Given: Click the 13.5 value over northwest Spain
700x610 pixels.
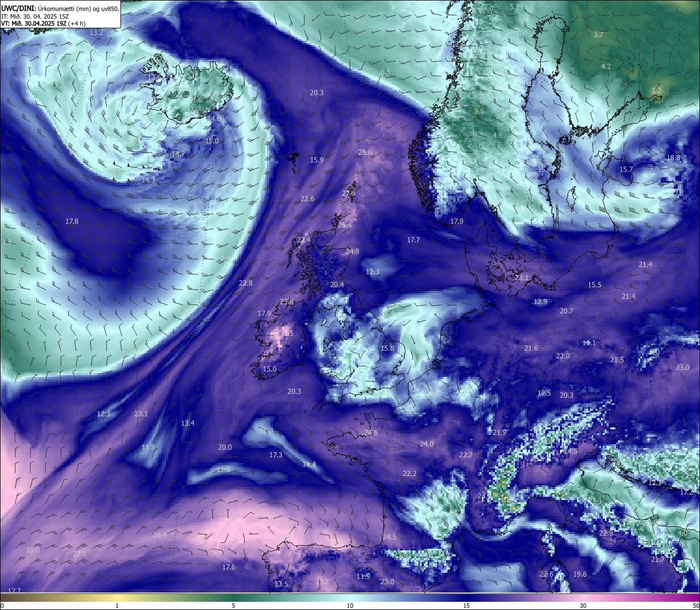Looking at the screenshot, I should [281, 584].
